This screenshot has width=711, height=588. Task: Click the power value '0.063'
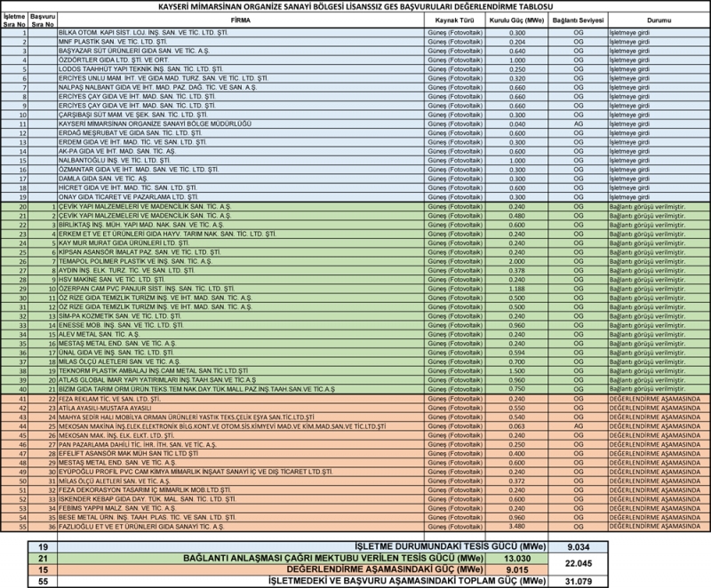517,426
